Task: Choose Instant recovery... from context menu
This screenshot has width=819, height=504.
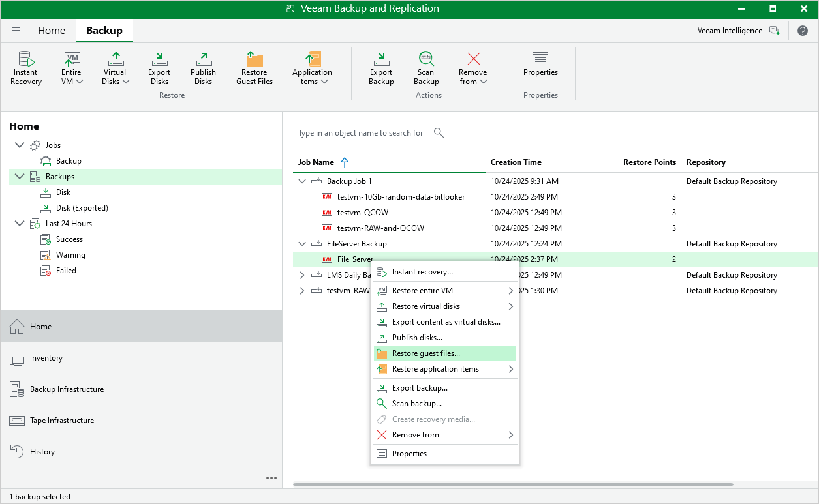Action: [x=445, y=272]
